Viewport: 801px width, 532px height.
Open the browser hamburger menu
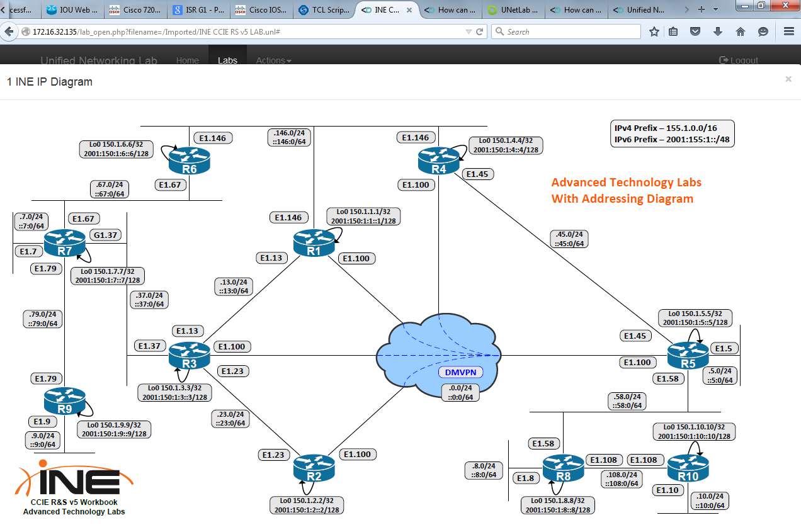[788, 31]
